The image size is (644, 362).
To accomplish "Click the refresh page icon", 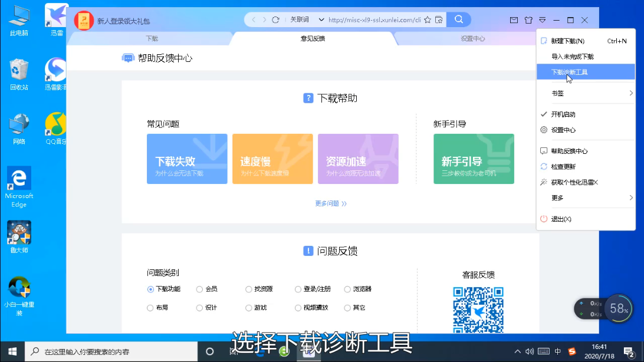I will tap(275, 20).
